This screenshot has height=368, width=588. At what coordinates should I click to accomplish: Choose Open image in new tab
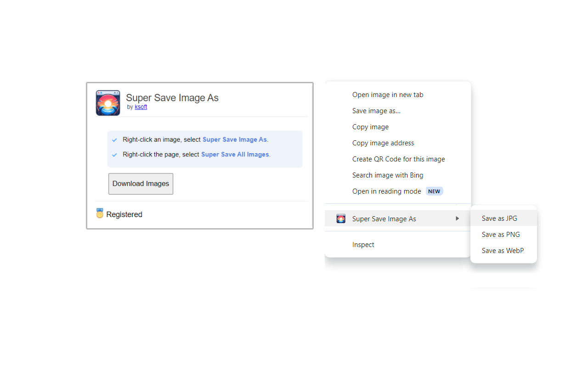(x=388, y=95)
